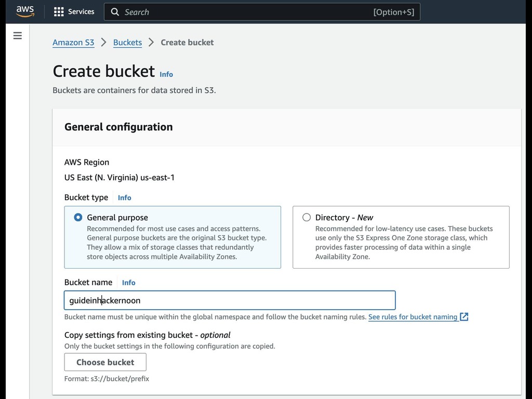Click 'Buckets are containers for data' description
Screen dimensions: 532x399
click(x=135, y=90)
